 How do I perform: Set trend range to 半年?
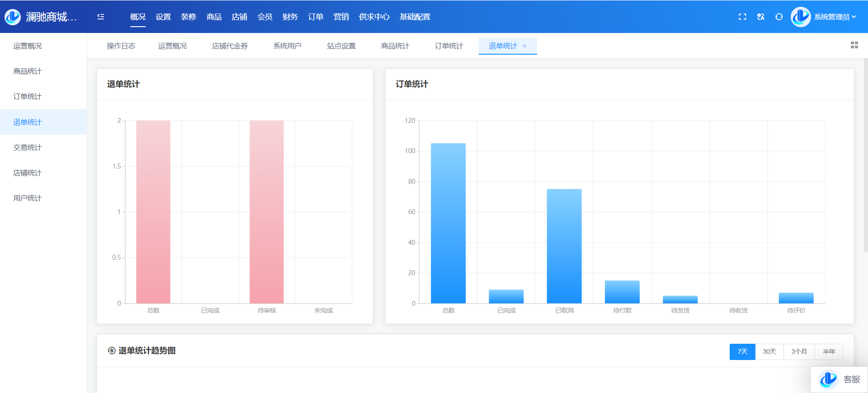point(829,351)
